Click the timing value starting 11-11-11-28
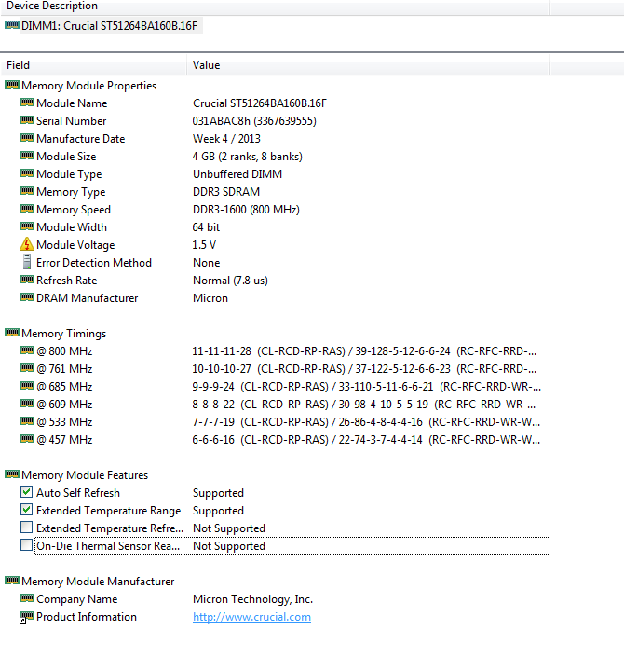This screenshot has width=624, height=672. coord(364,351)
